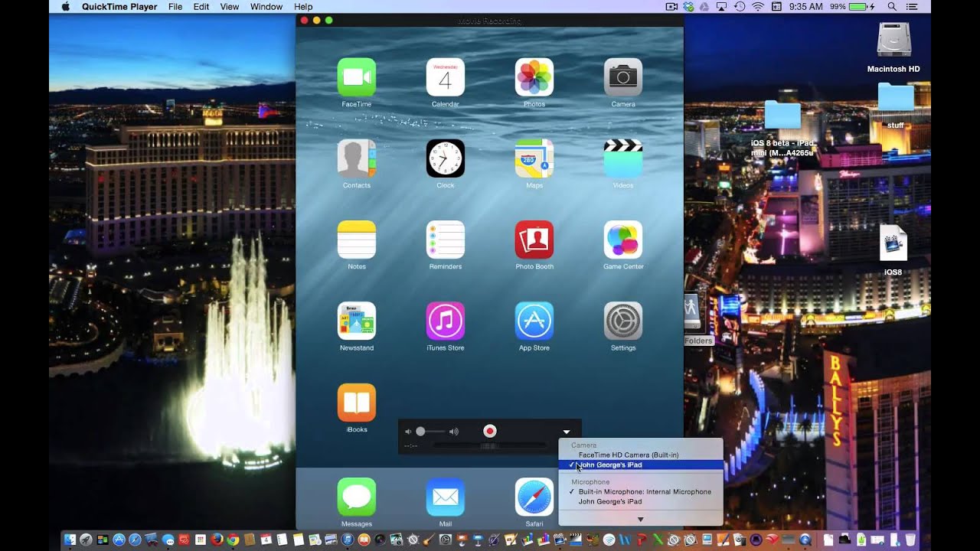
Task: Click the Mail app in iPad dock
Action: (x=446, y=497)
